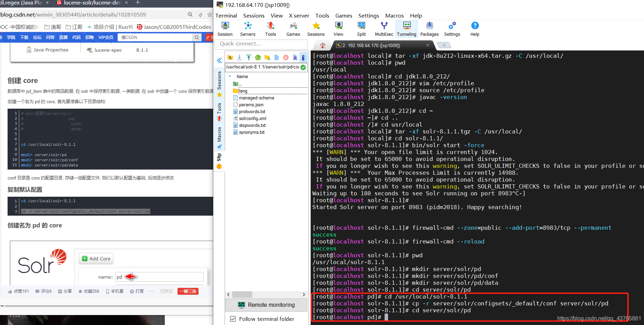This screenshot has width=644, height=325.
Task: Open the X server menu
Action: pos(299,15)
